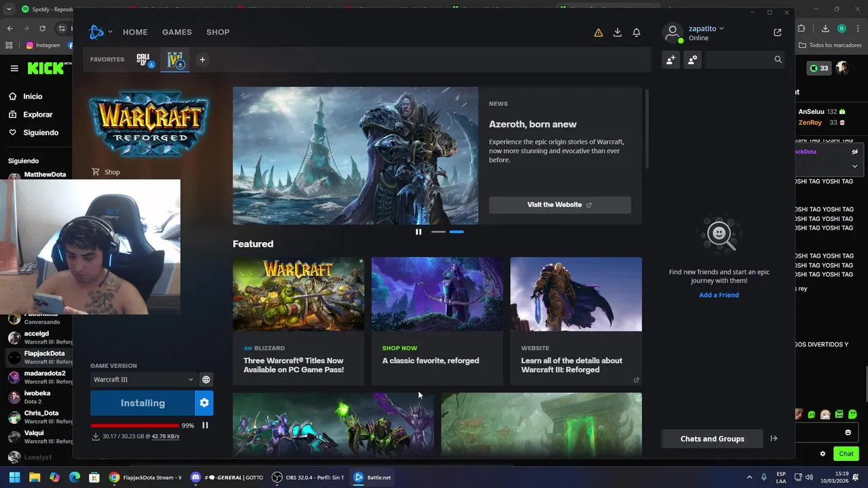Pause the news carousel autoplay

tap(418, 232)
